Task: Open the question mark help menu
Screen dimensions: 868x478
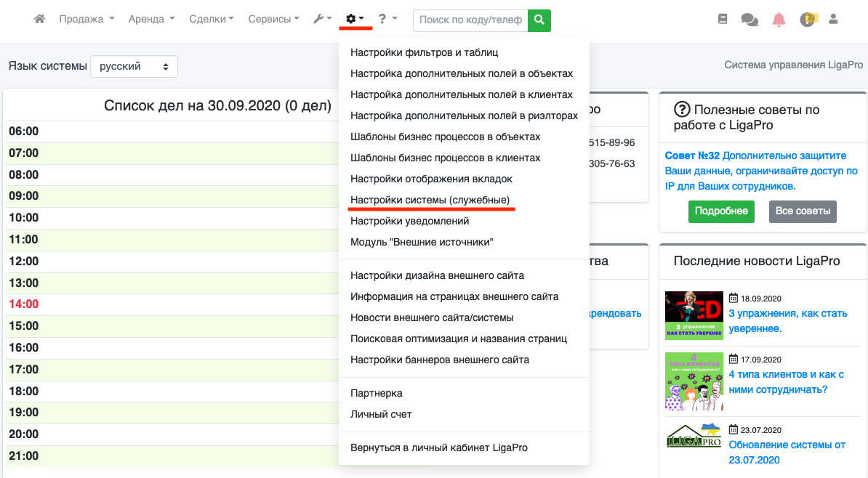Action: pos(387,20)
